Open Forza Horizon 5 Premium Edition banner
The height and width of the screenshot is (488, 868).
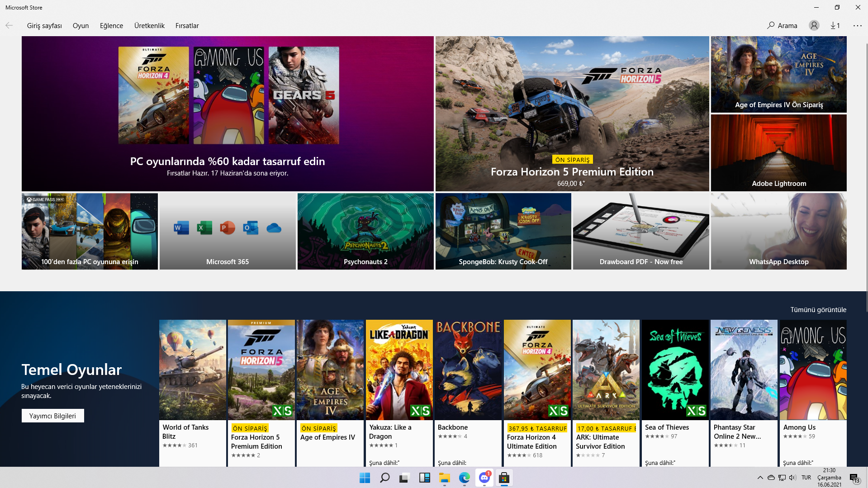point(572,114)
